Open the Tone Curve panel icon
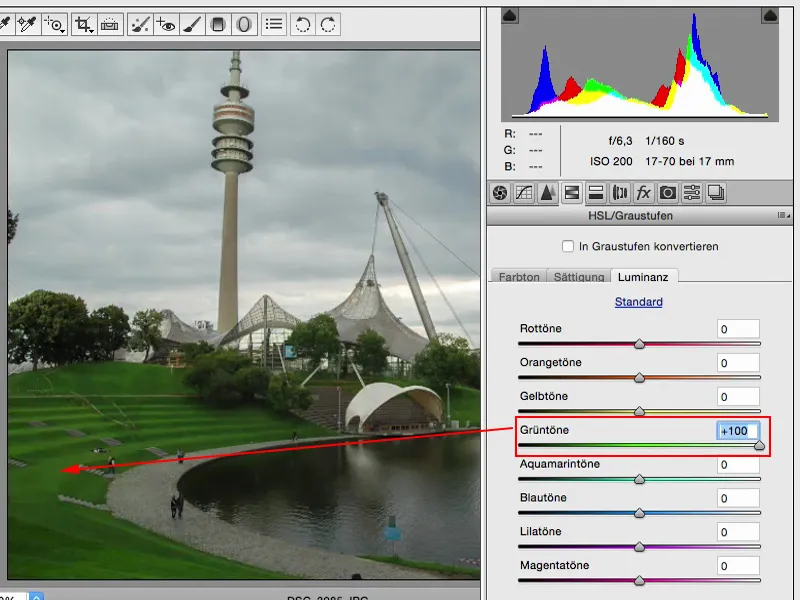 click(x=524, y=193)
